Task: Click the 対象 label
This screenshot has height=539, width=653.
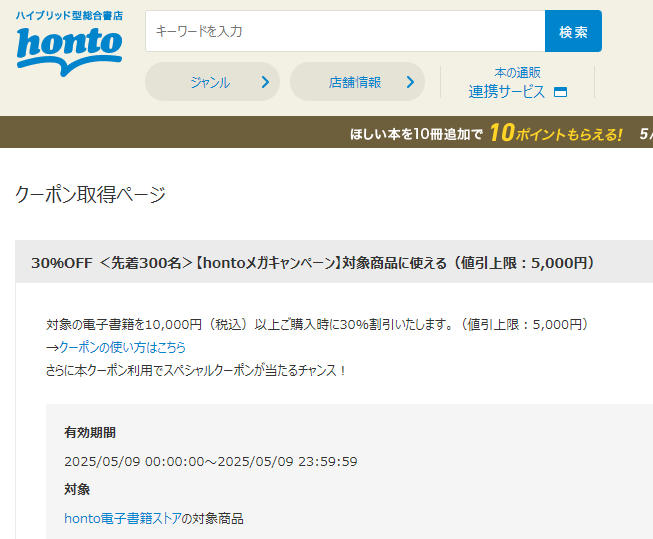Action: pos(77,489)
